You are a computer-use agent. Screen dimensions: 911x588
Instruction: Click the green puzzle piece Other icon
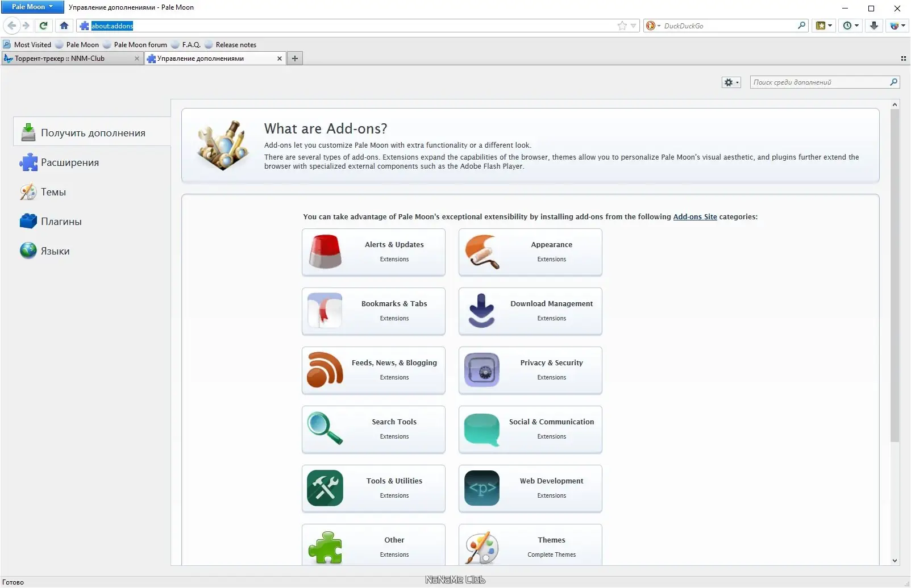coord(325,547)
